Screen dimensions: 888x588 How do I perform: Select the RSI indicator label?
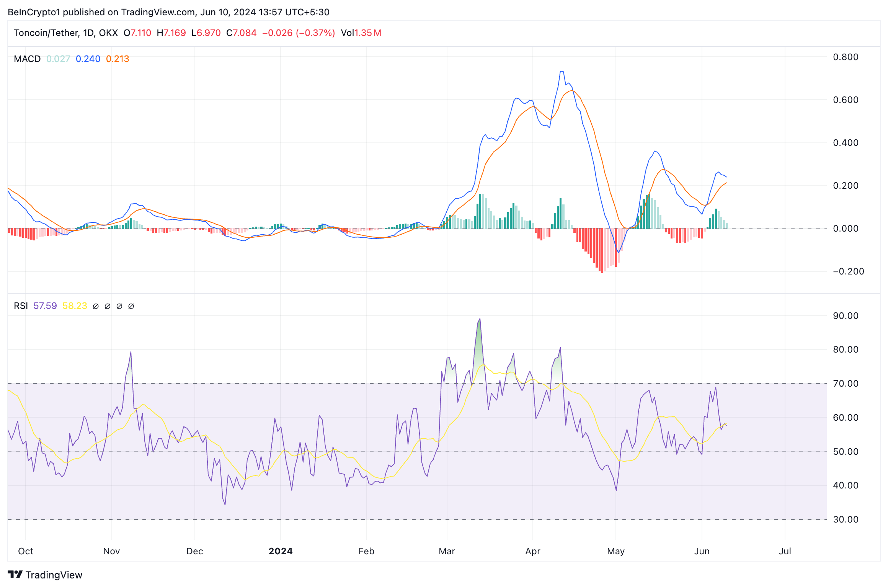click(x=21, y=306)
